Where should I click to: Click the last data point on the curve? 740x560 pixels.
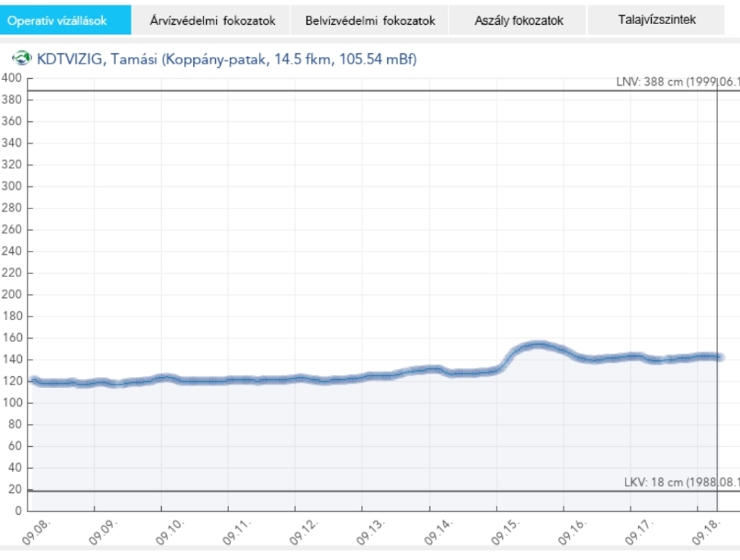(x=720, y=357)
